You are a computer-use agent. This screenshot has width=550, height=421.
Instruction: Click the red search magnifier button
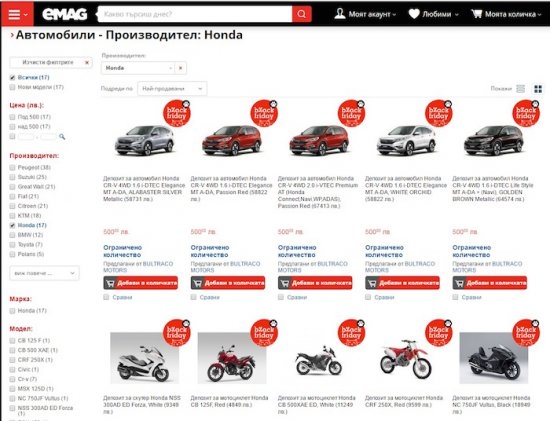tap(302, 14)
